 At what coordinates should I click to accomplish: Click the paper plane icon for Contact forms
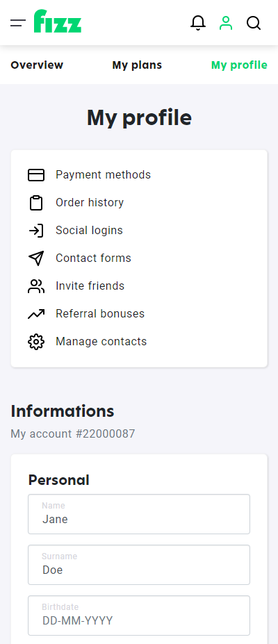click(36, 258)
